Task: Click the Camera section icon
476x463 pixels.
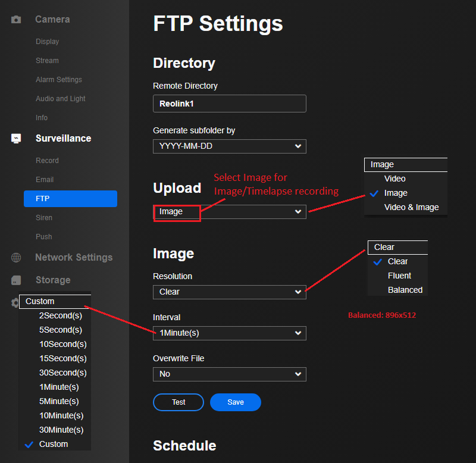Action: click(x=16, y=20)
